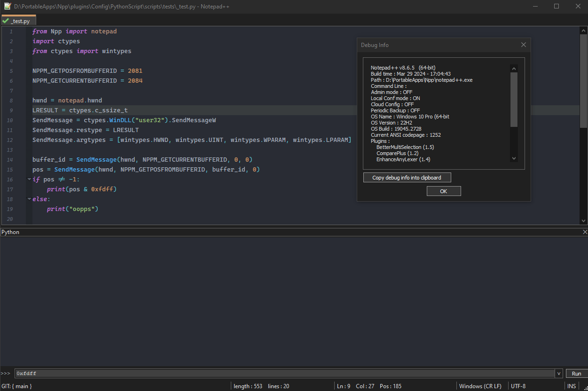
Task: Collapse the 'if pos' fold block
Action: 29,180
